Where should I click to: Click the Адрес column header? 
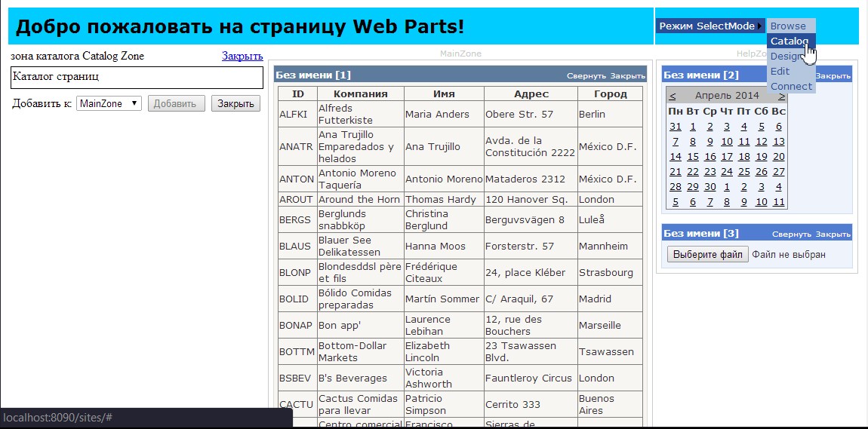[x=531, y=93]
